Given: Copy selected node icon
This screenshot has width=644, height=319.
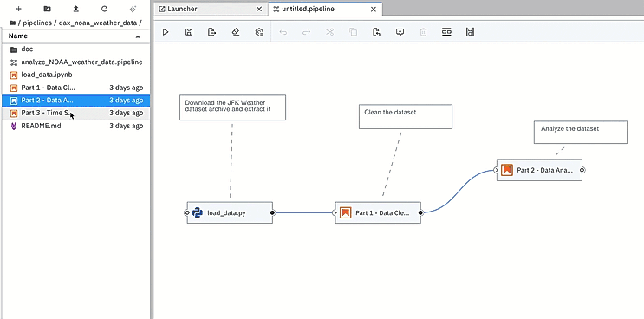Looking at the screenshot, I should 354,32.
